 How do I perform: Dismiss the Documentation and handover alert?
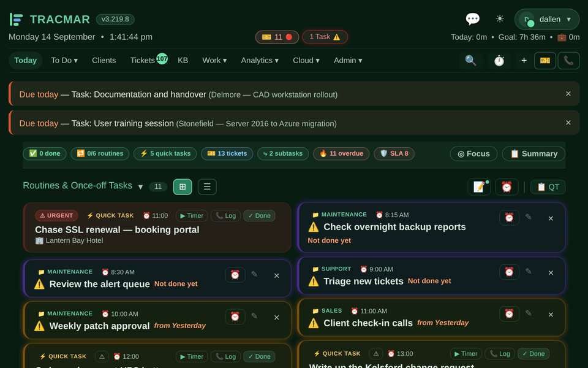click(568, 93)
